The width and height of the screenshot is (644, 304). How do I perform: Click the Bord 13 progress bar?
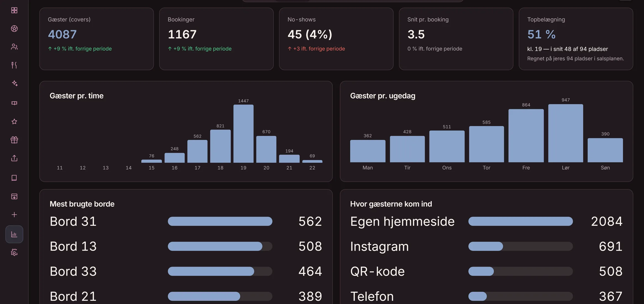pyautogui.click(x=220, y=246)
